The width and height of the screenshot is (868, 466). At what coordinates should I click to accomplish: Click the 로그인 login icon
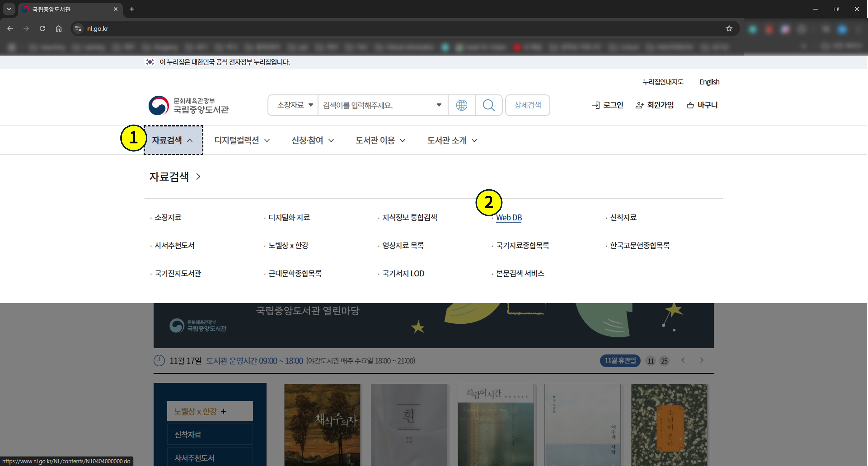pyautogui.click(x=596, y=105)
